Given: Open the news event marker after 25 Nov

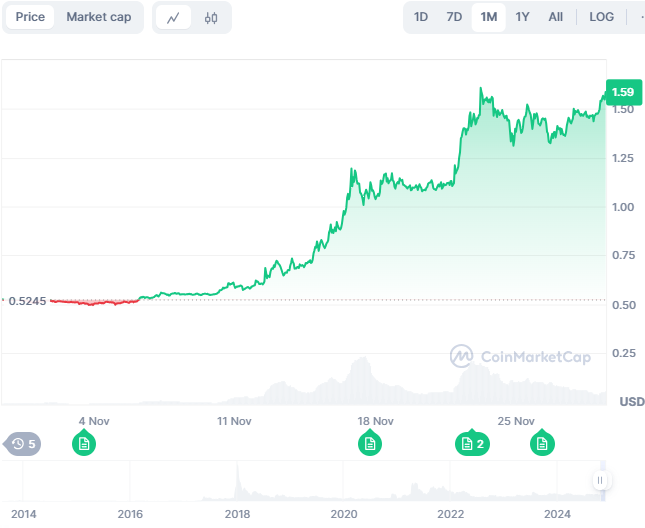Looking at the screenshot, I should pos(543,443).
